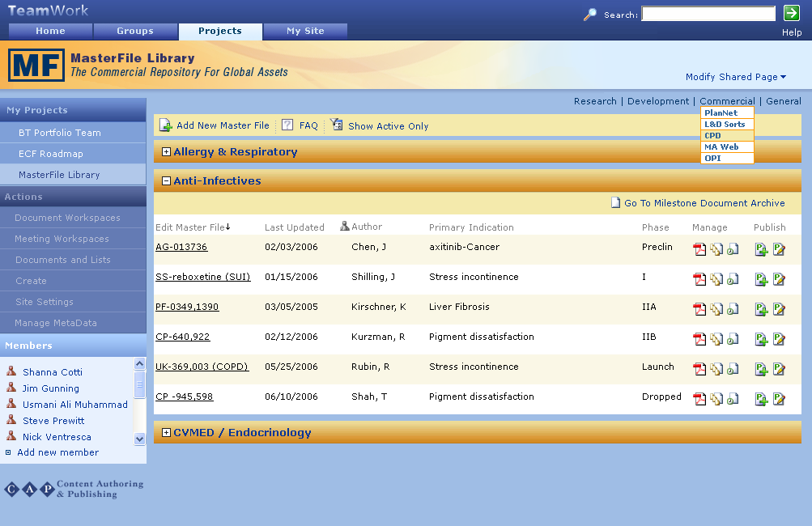Click the Add New Master File document icon

point(165,125)
